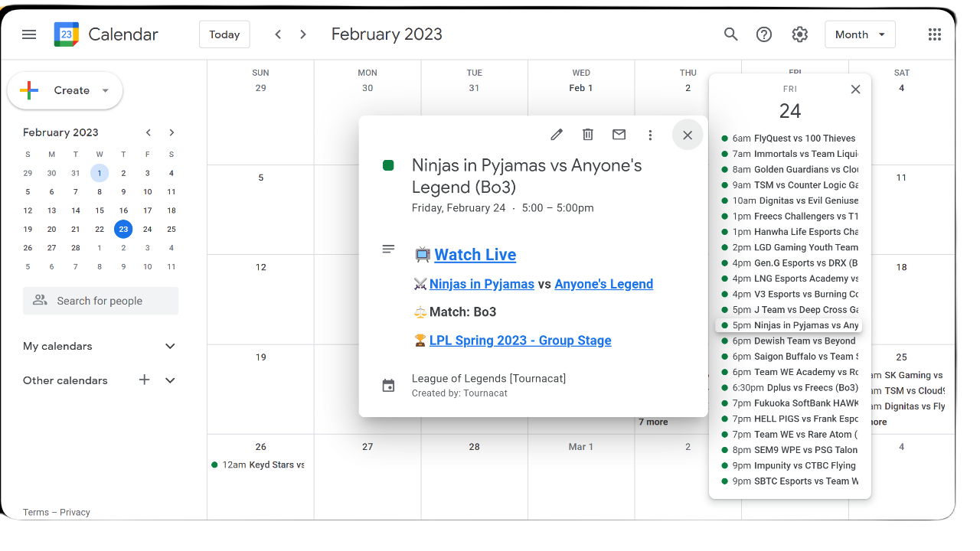
Task: Go to next month with the right arrow
Action: [x=302, y=34]
